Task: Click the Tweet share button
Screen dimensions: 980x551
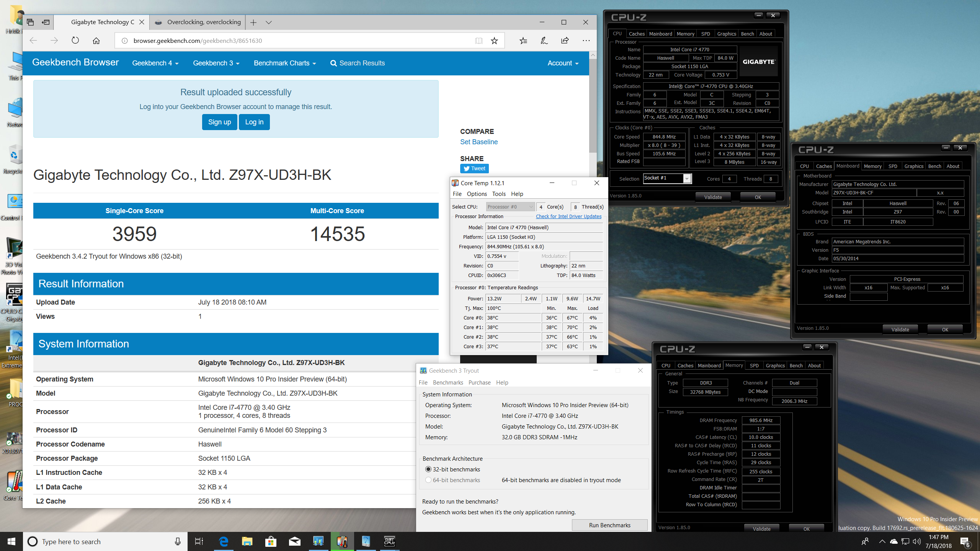Action: [x=474, y=168]
